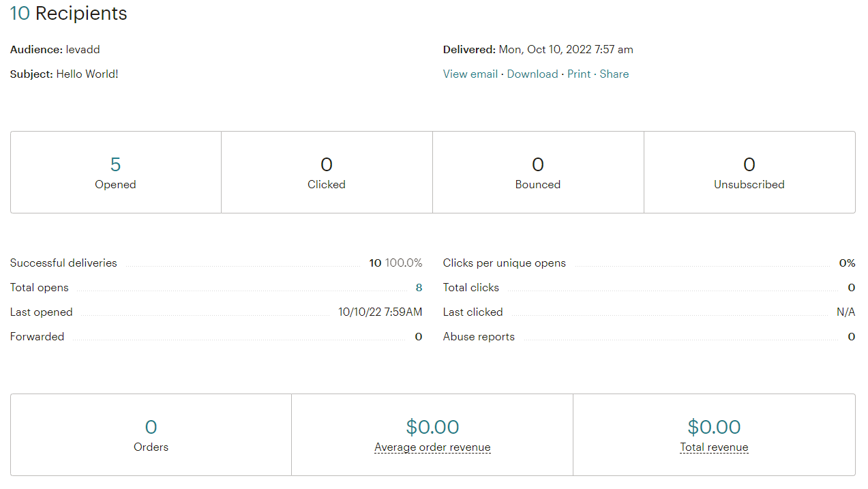Viewport: 868px width, 489px height.
Task: Click the Subject: Hello World! text
Action: [x=64, y=74]
